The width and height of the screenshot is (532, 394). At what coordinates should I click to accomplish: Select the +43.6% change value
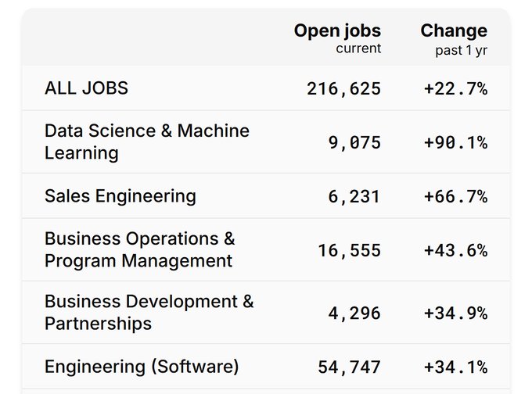pyautogui.click(x=455, y=250)
